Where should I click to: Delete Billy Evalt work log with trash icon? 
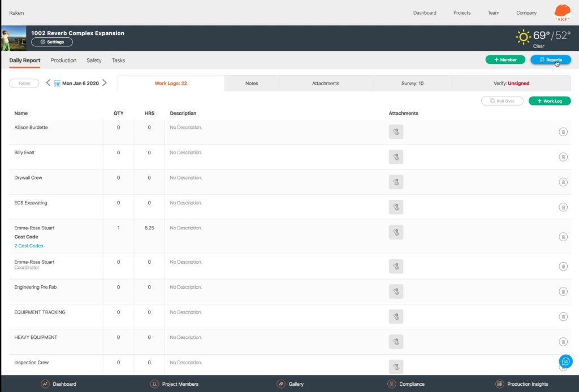(x=563, y=157)
